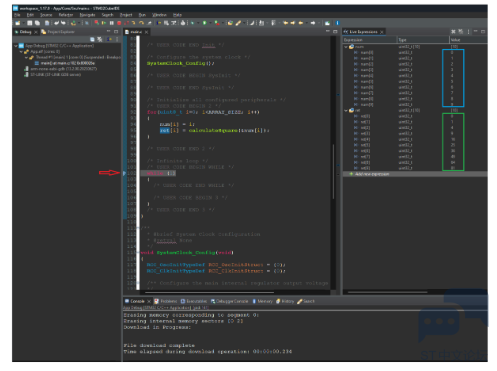Click the horizontal scrollbar of main.c editor
Image resolution: width=497 pixels, height=371 pixels.
[210, 293]
